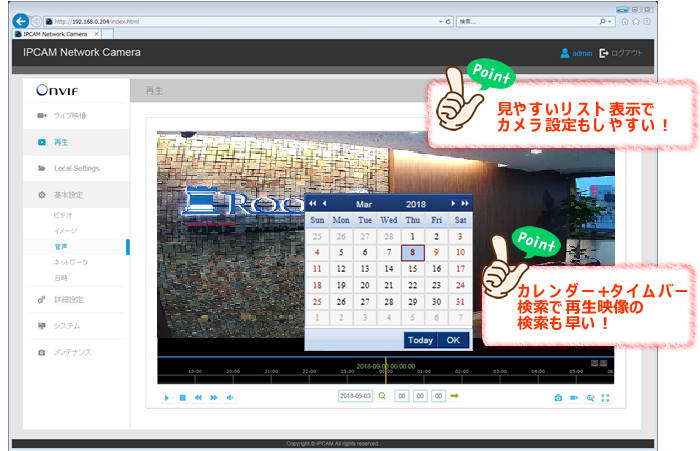Image resolution: width=700 pixels, height=451 pixels.
Task: Click the green go-to-time arrow
Action: click(455, 397)
